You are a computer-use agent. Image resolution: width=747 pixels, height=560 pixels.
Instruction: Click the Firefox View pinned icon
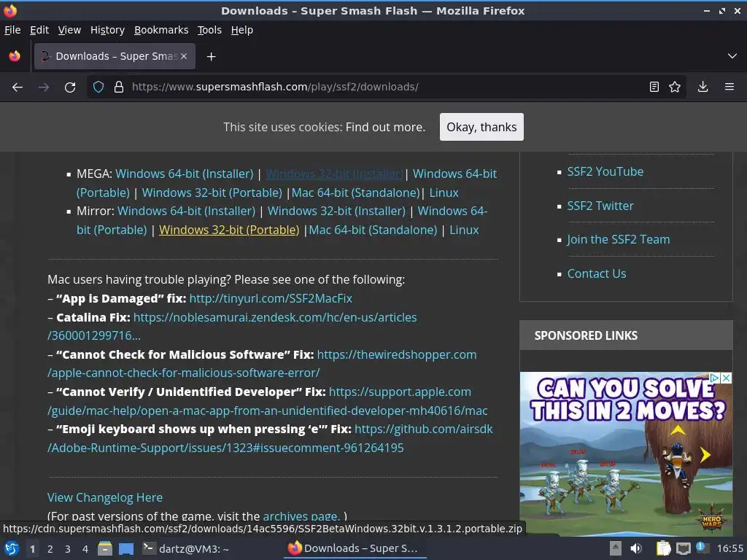point(15,56)
